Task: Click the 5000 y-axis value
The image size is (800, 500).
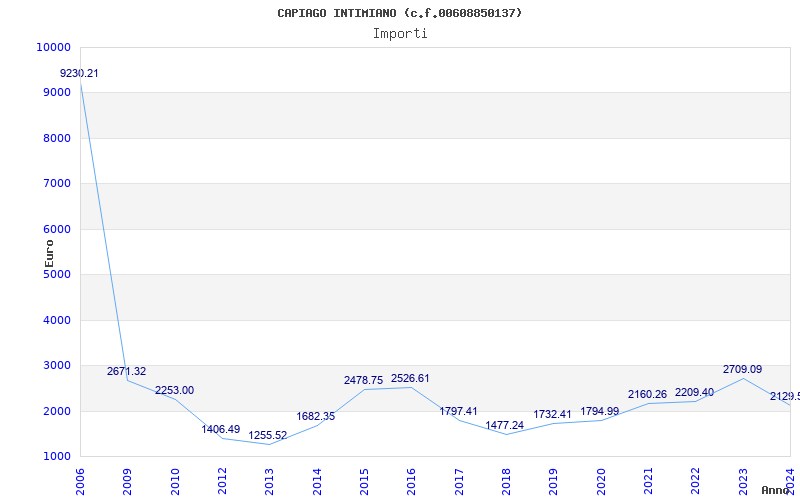Action: pyautogui.click(x=56, y=274)
